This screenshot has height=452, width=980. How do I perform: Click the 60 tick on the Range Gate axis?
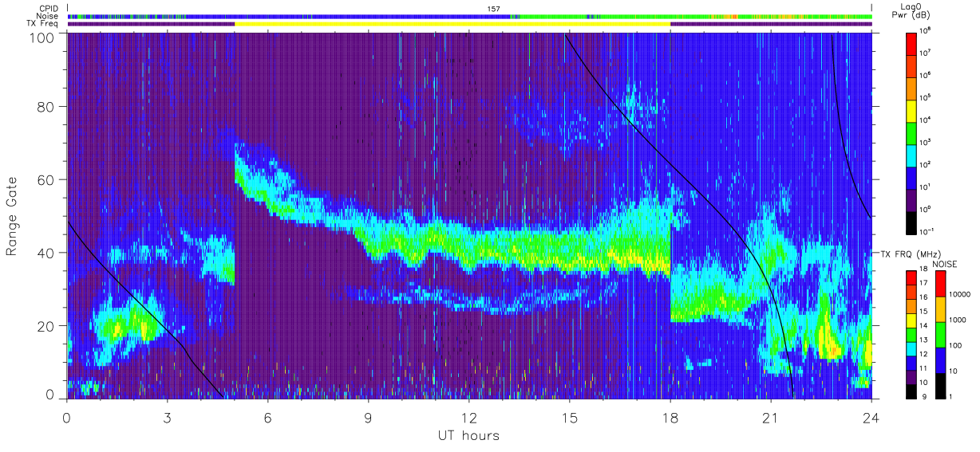click(45, 180)
